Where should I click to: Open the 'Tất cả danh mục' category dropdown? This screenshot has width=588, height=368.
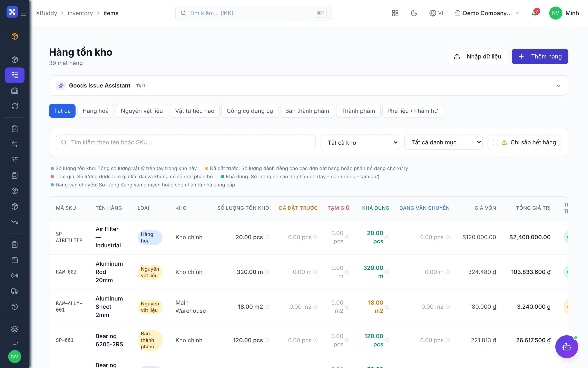pyautogui.click(x=443, y=142)
